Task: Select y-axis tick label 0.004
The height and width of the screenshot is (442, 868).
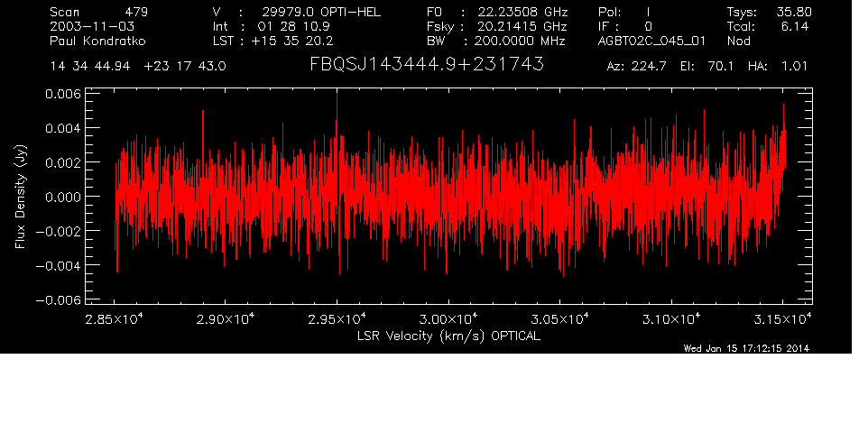Action: (62, 128)
